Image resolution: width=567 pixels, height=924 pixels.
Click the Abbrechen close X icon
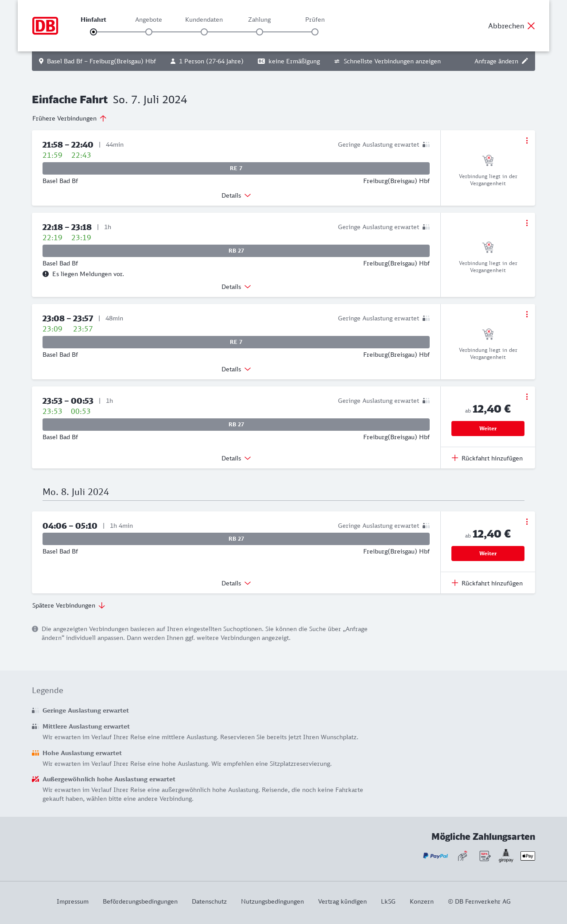531,26
